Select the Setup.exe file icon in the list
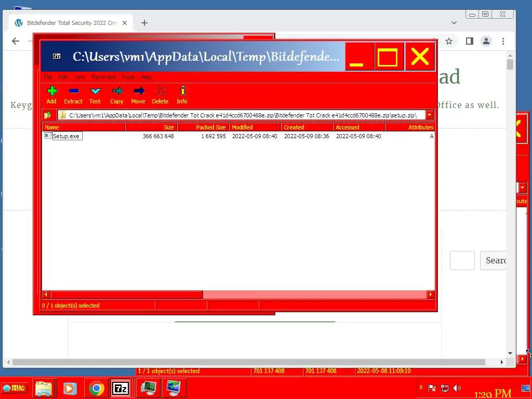The image size is (532, 399). (x=48, y=136)
